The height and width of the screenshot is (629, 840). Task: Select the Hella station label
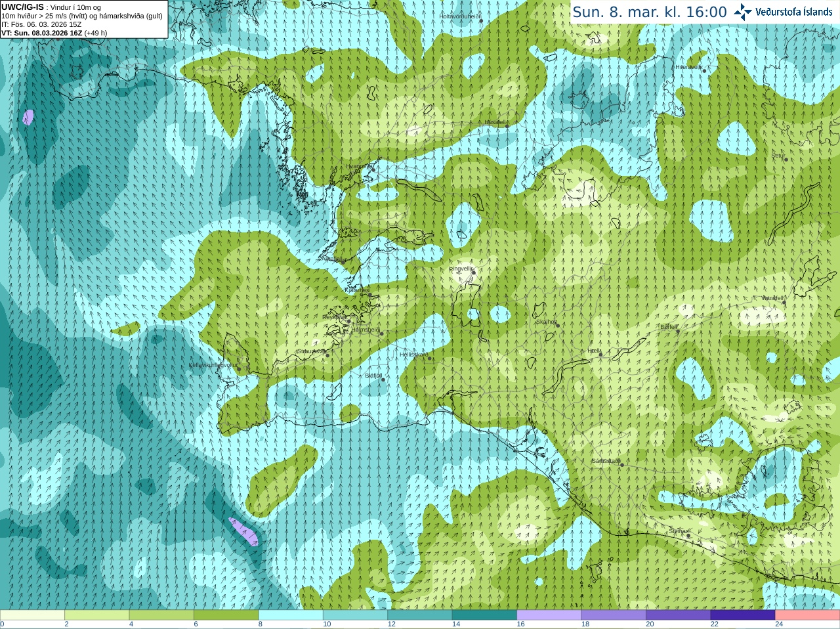(x=593, y=351)
